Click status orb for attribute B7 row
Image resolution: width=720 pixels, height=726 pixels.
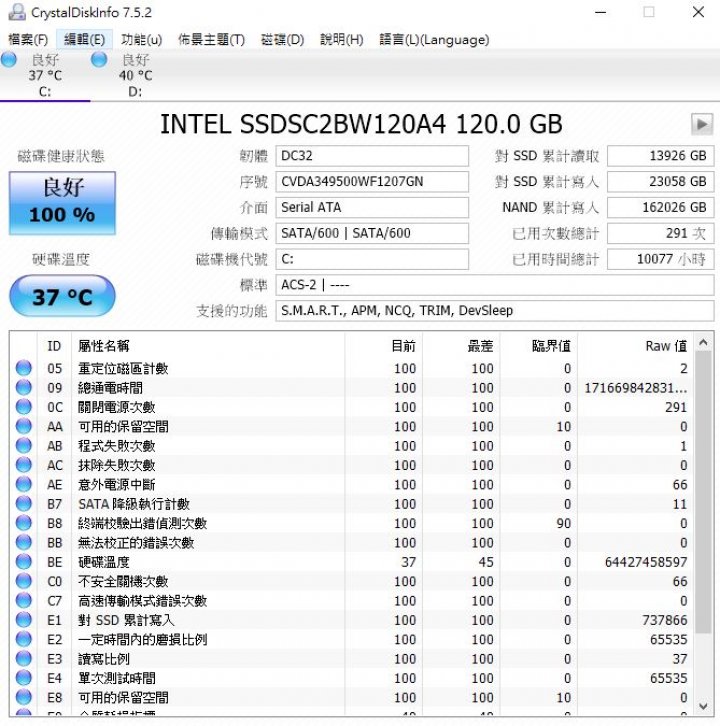[23, 504]
